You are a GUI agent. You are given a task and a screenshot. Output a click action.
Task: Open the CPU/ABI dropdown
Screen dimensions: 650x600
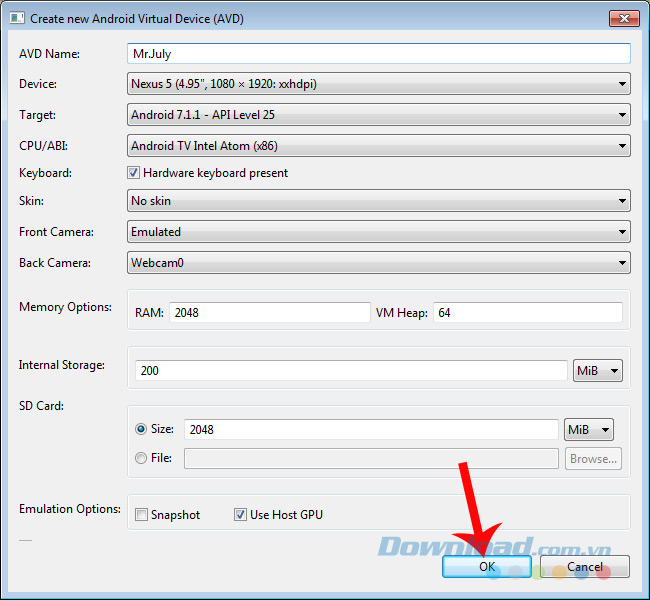pyautogui.click(x=378, y=146)
